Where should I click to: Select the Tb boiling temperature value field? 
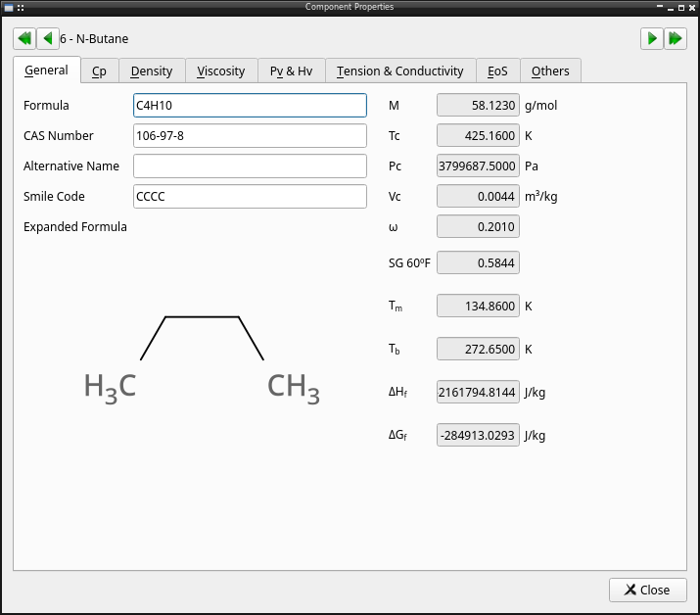[x=478, y=349]
